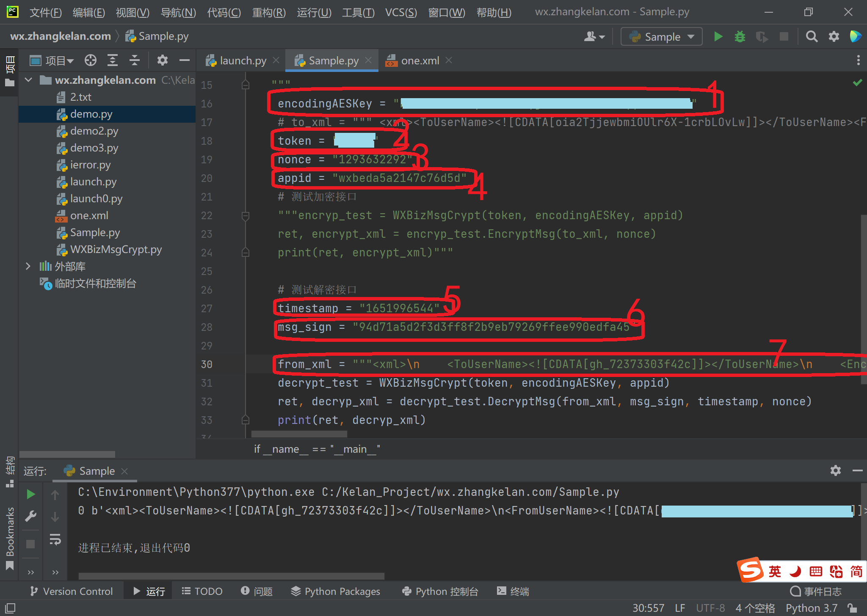Screen dimensions: 867x616
Task: Close the Sample.py editor tab
Action: coord(368,60)
